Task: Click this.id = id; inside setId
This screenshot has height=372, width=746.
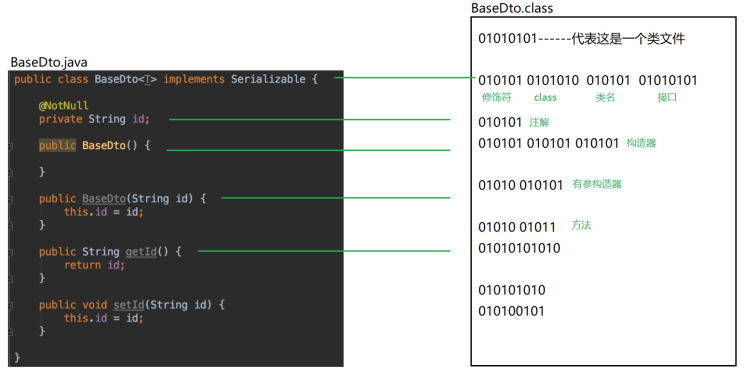Action: point(104,318)
